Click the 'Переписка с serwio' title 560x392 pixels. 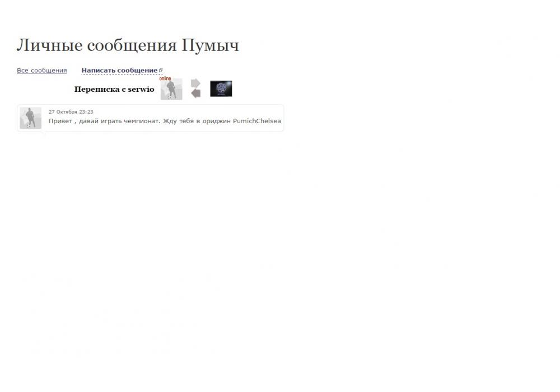click(114, 89)
